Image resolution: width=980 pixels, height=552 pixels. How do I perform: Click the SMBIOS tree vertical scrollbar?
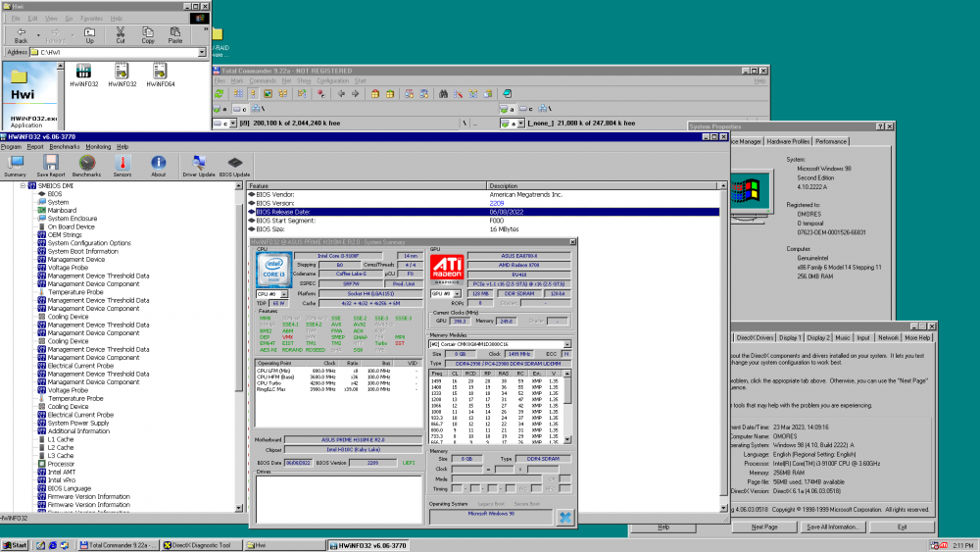pos(239,347)
